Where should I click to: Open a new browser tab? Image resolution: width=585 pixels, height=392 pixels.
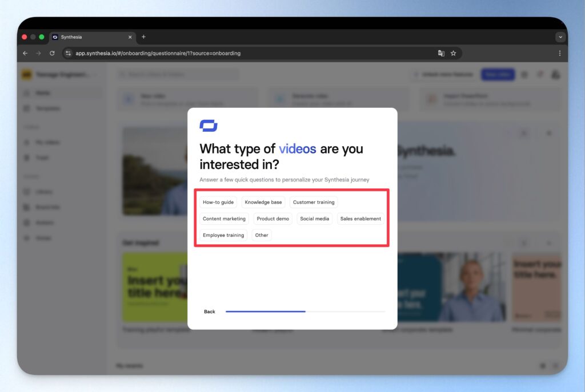pos(143,37)
